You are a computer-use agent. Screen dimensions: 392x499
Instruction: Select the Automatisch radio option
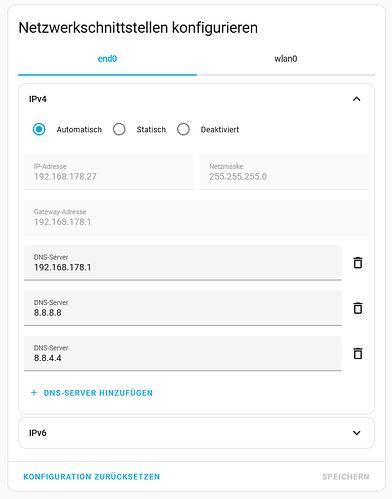coord(39,129)
